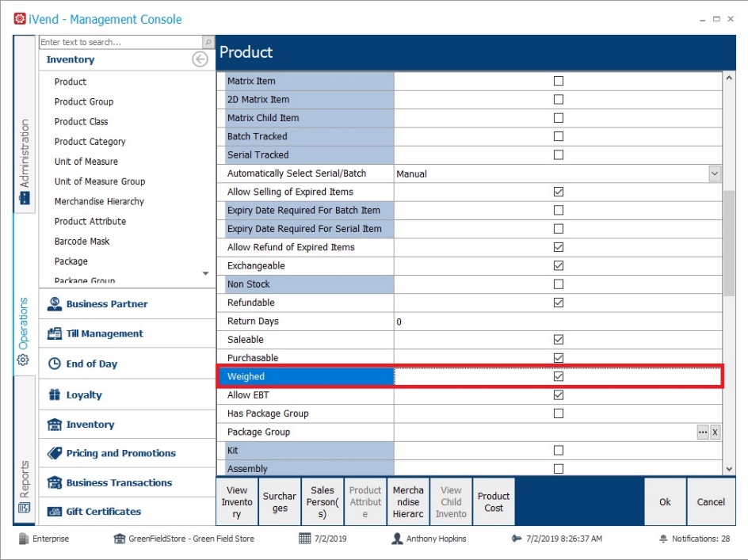This screenshot has height=560, width=748.
Task: Click the scrollbar up arrow
Action: click(729, 78)
